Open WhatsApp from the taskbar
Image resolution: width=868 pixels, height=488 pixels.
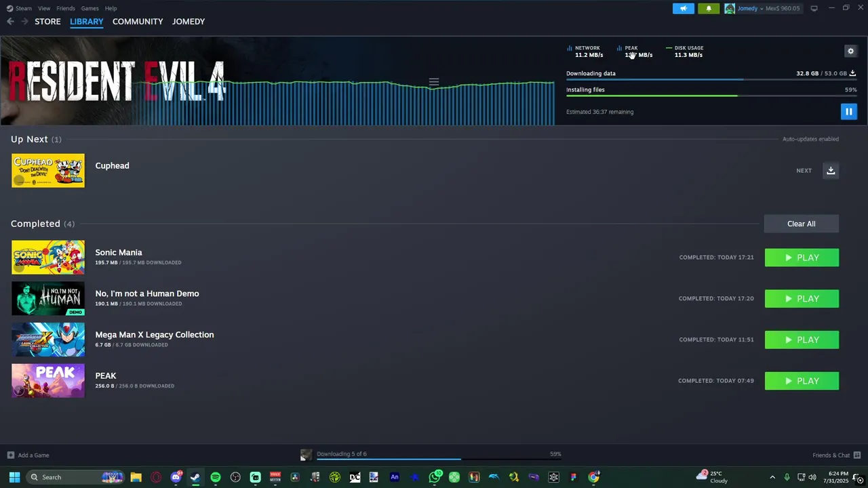(435, 477)
